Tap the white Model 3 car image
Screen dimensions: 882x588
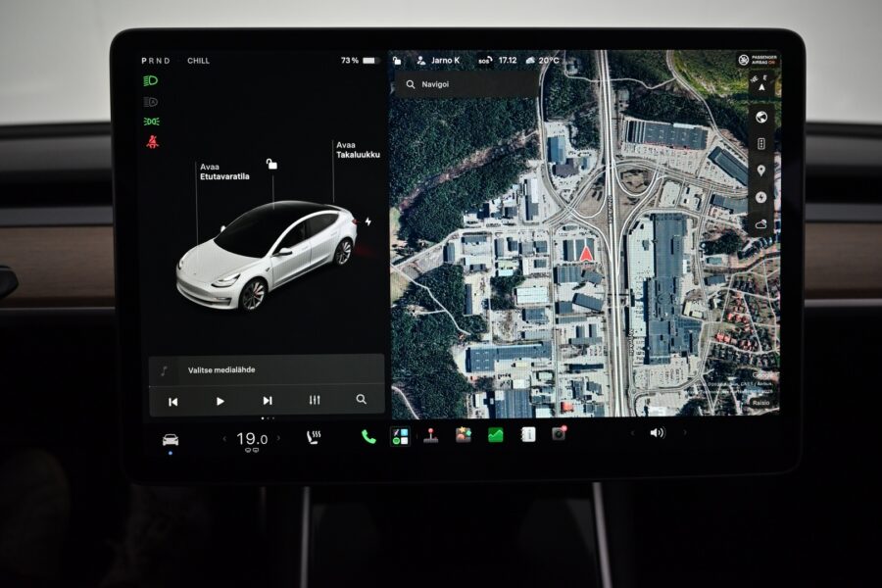(267, 255)
